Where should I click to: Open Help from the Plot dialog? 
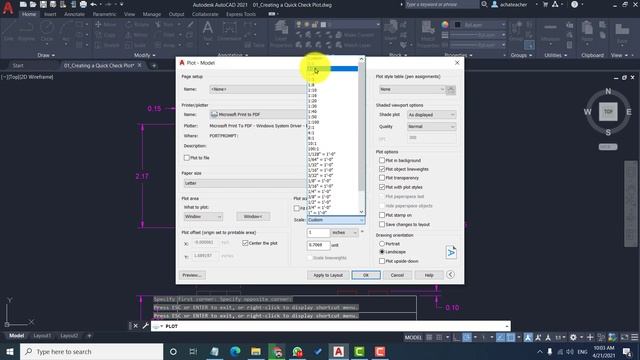[429, 275]
